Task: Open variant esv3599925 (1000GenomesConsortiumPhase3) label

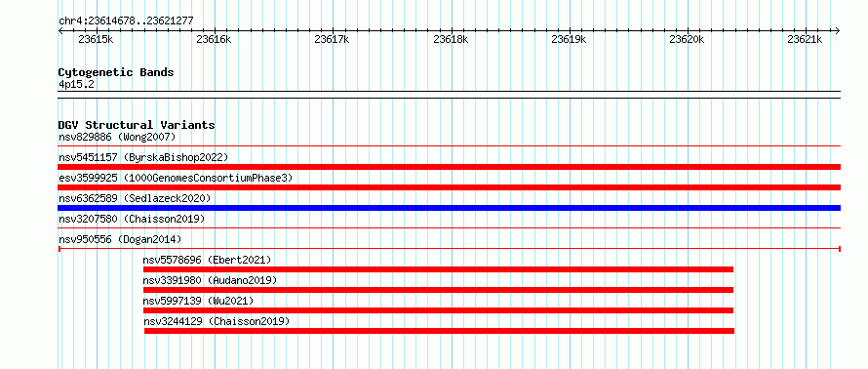Action: pos(176,178)
